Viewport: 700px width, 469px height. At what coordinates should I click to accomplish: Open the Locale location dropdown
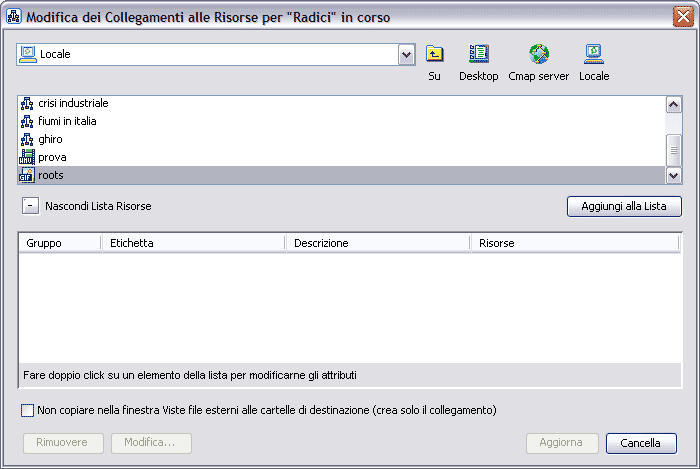tap(406, 54)
